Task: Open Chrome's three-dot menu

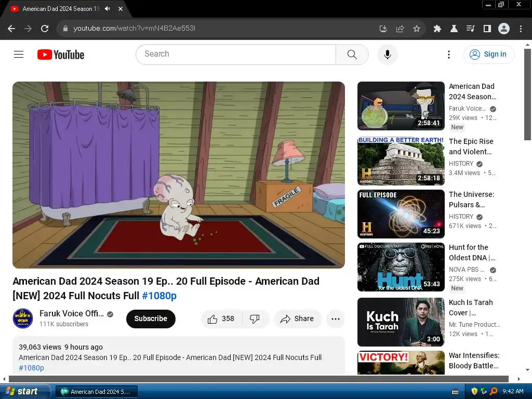Action: coord(521,29)
